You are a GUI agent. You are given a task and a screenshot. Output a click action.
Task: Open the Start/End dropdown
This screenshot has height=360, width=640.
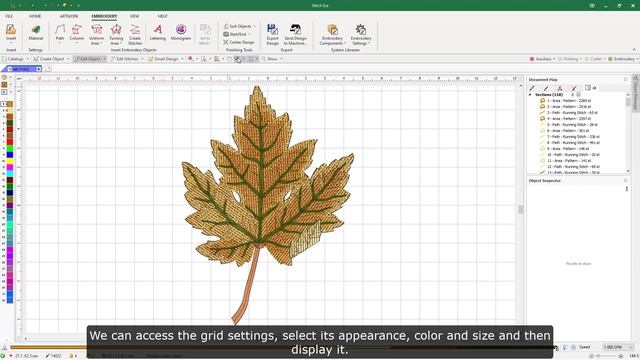(x=237, y=34)
